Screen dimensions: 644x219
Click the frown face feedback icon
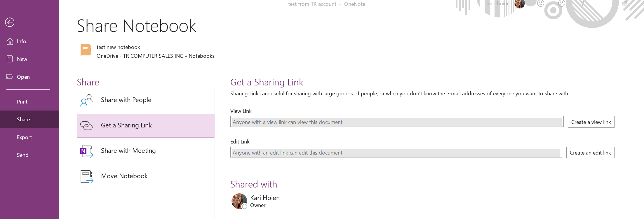tap(561, 3)
